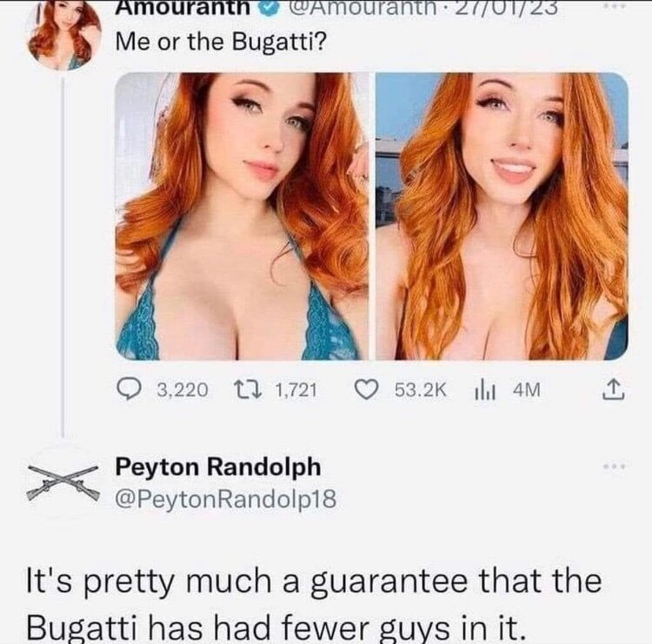
Task: Click the 'Me or the Bugatti?' tweet text
Action: [x=221, y=43]
